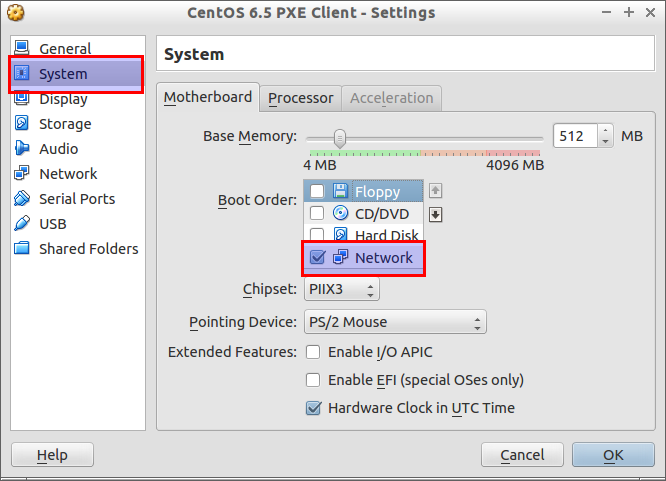Check the Floppy boot checkbox
666x481 pixels.
point(317,191)
